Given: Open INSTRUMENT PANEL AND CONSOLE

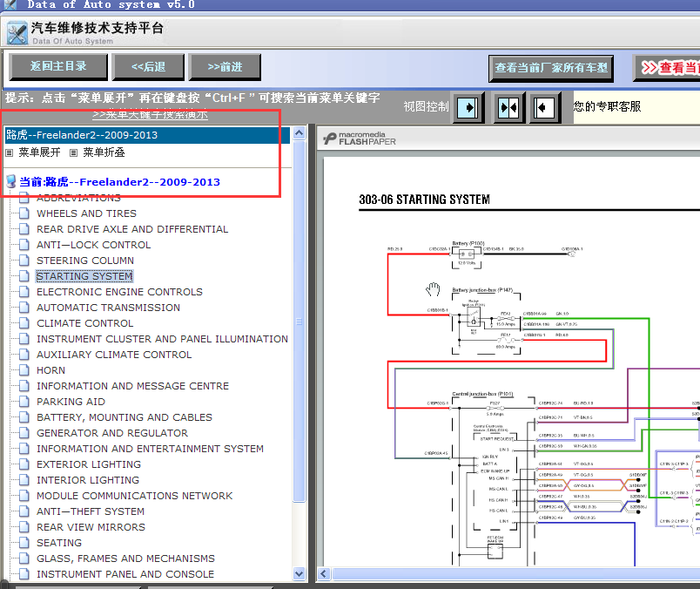Looking at the screenshot, I should (125, 574).
